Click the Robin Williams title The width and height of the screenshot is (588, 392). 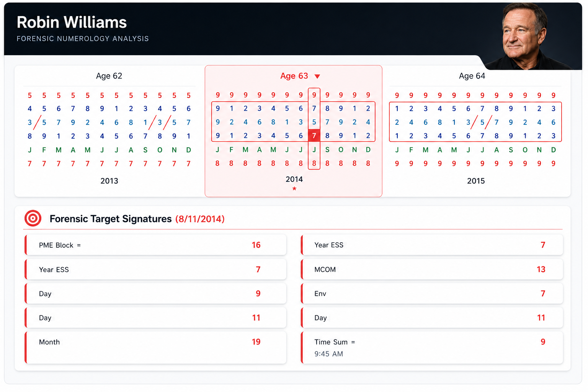[x=72, y=22]
